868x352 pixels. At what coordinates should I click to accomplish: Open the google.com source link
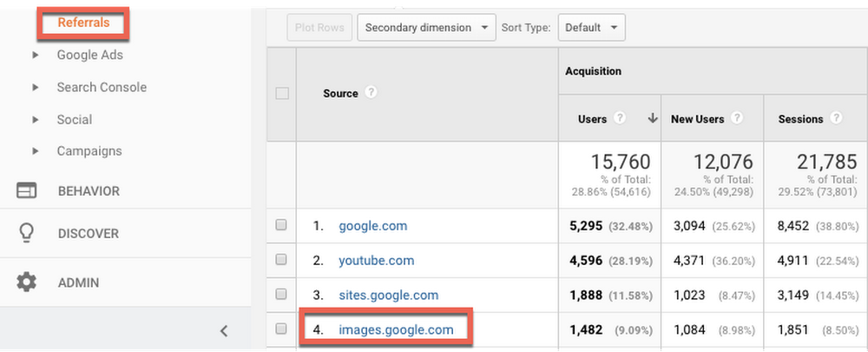click(373, 226)
